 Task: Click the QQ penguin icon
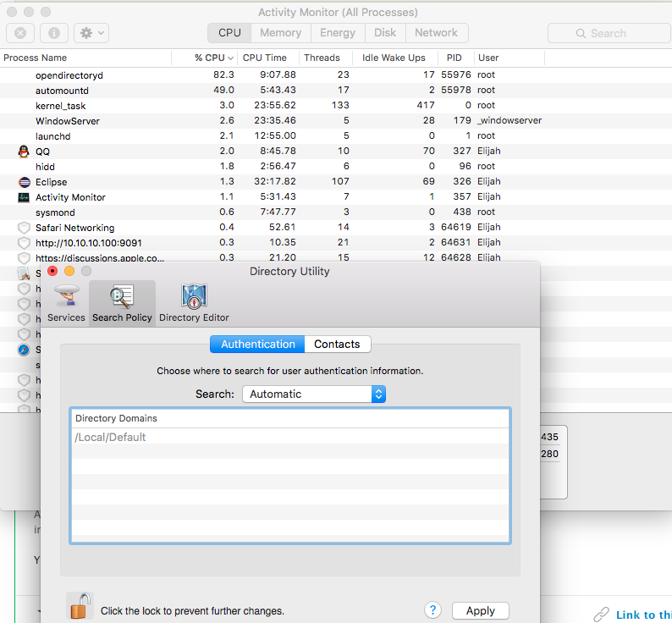24,152
